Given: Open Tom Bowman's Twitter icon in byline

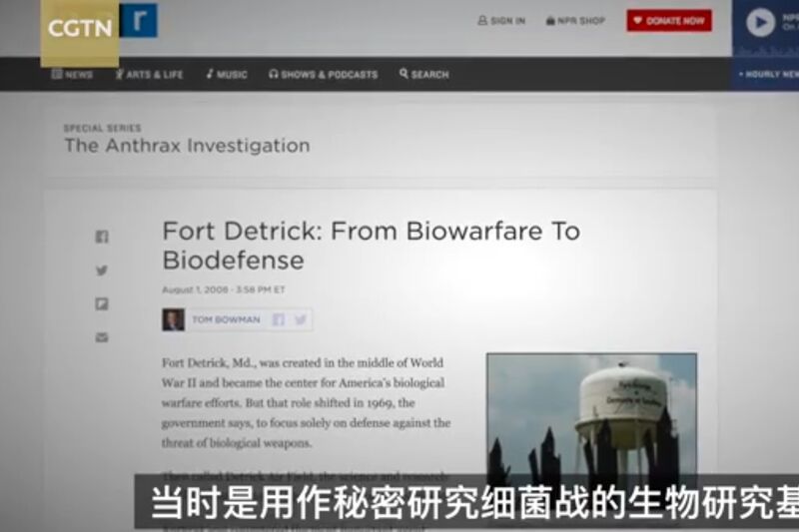Looking at the screenshot, I should 301,319.
